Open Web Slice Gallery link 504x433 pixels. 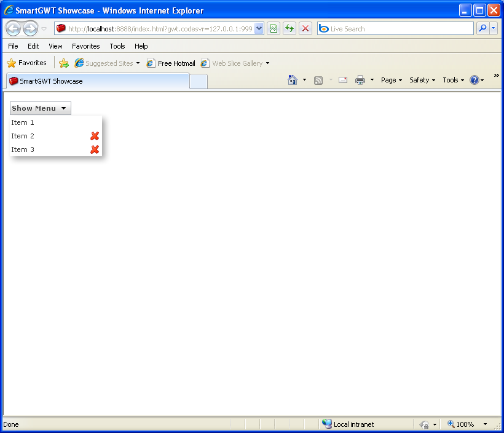click(232, 63)
